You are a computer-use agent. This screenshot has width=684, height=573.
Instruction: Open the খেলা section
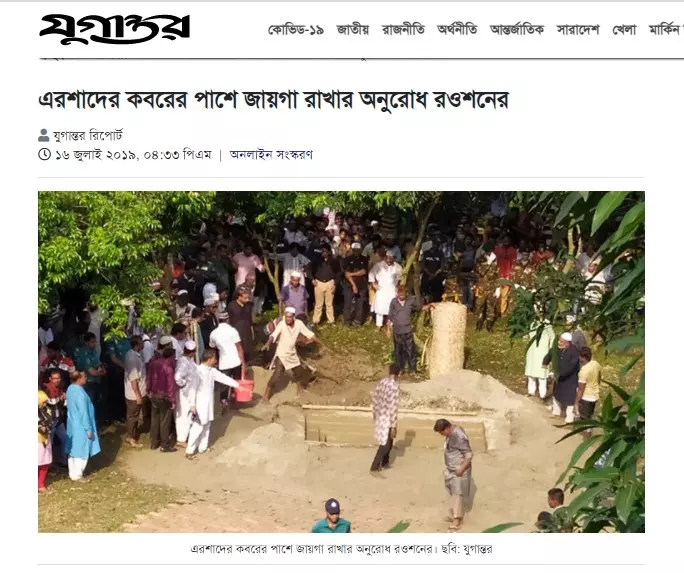624,29
